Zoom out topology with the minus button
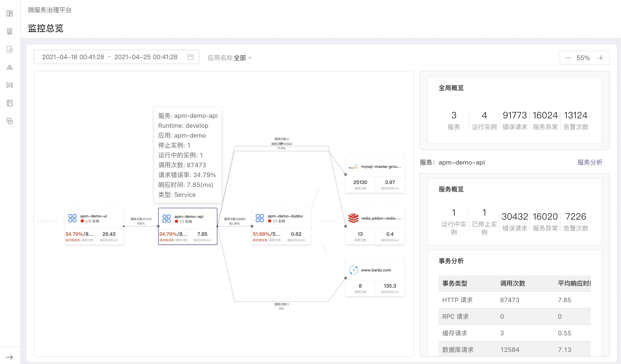Image resolution: width=621 pixels, height=364 pixels. point(568,58)
